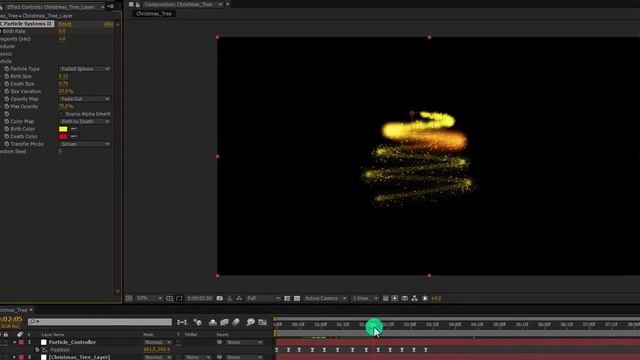Open Particle_Controller Parent dropdown
640x360 pixels.
(x=244, y=342)
